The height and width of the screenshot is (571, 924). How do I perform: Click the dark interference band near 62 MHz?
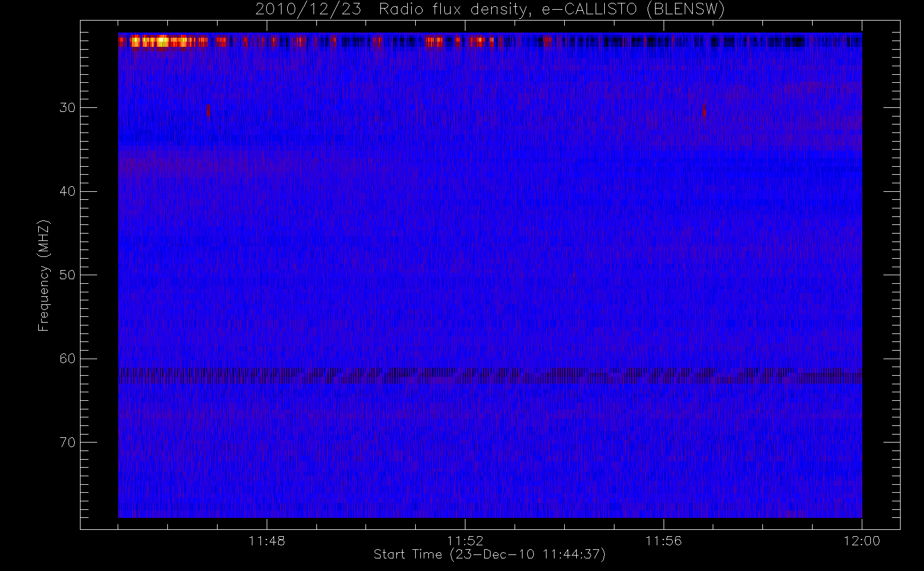490,375
